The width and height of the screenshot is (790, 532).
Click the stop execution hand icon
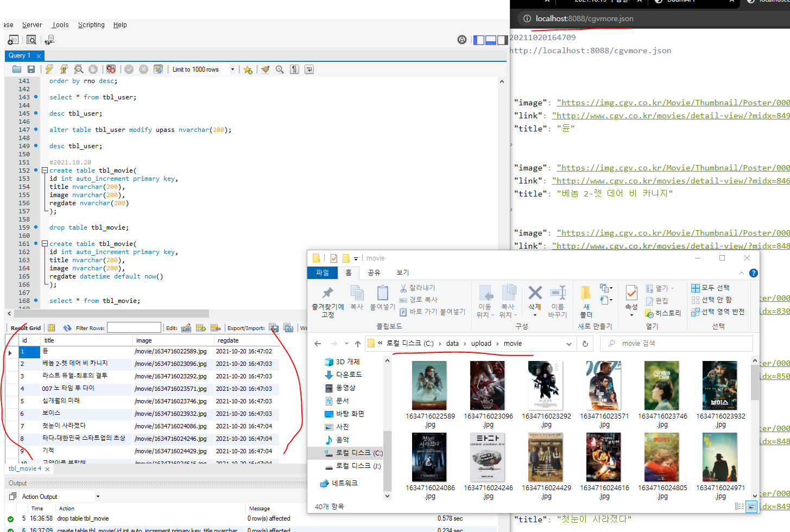click(93, 69)
